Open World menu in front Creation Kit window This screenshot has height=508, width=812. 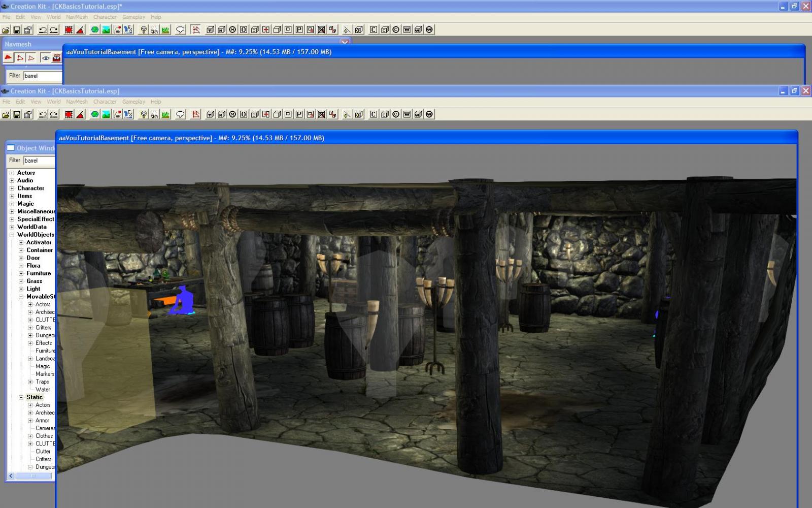53,102
